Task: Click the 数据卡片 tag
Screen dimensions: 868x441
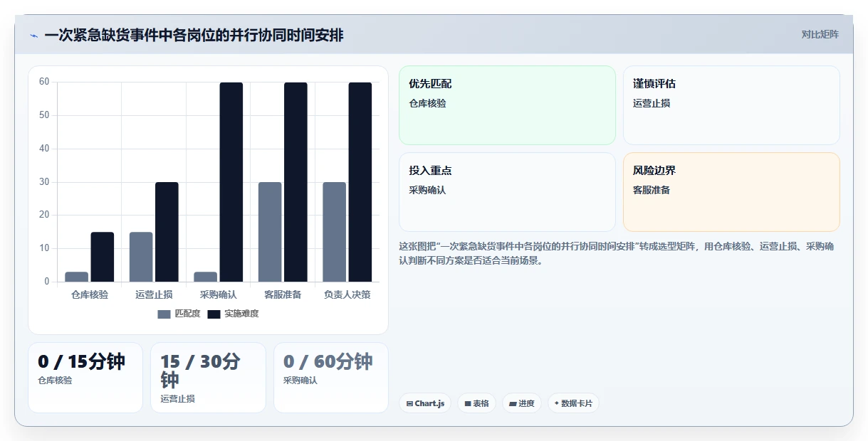Action: [573, 403]
